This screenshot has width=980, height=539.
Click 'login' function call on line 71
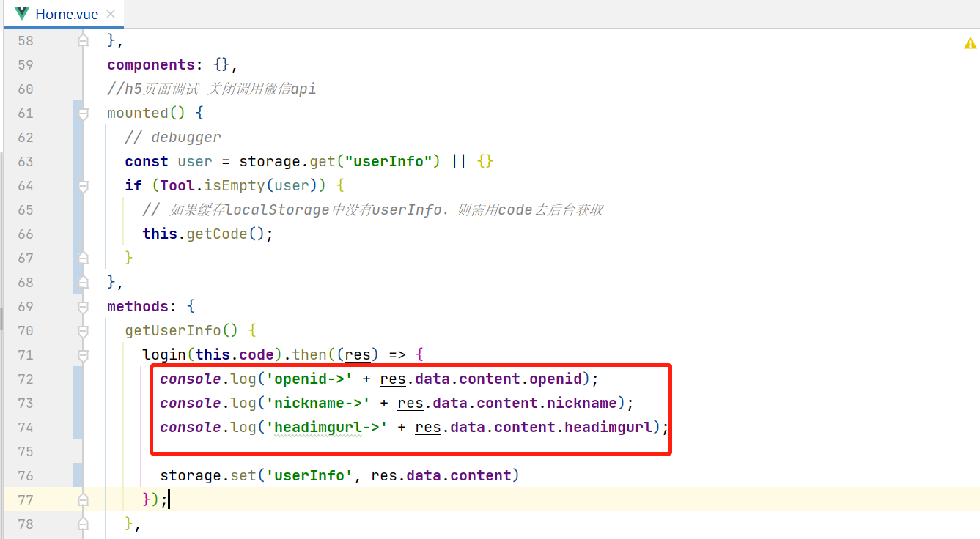click(x=164, y=355)
